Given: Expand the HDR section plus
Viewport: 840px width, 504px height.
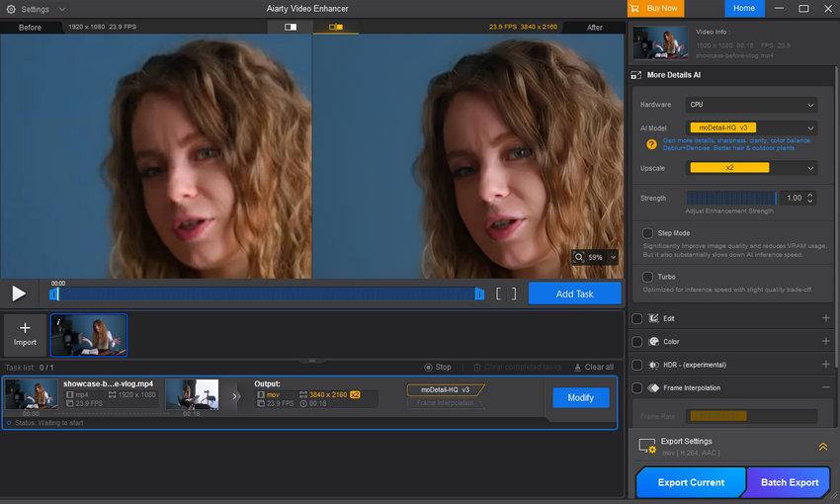Looking at the screenshot, I should (x=825, y=365).
